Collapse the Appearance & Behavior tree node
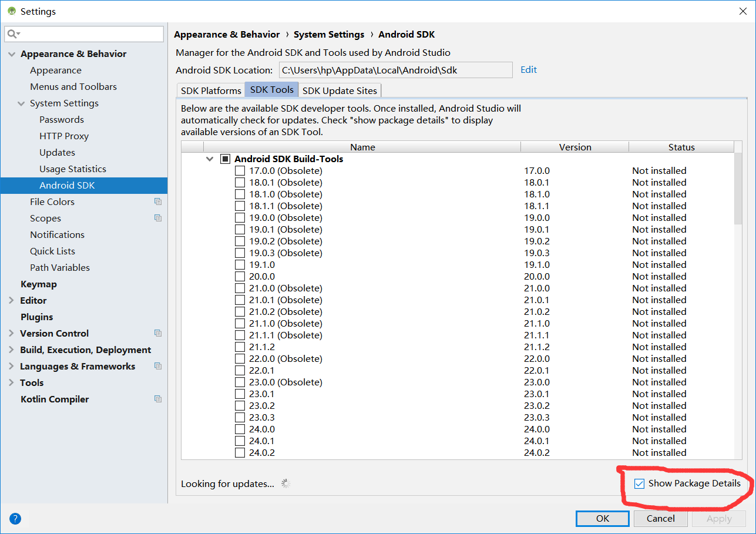 click(12, 54)
